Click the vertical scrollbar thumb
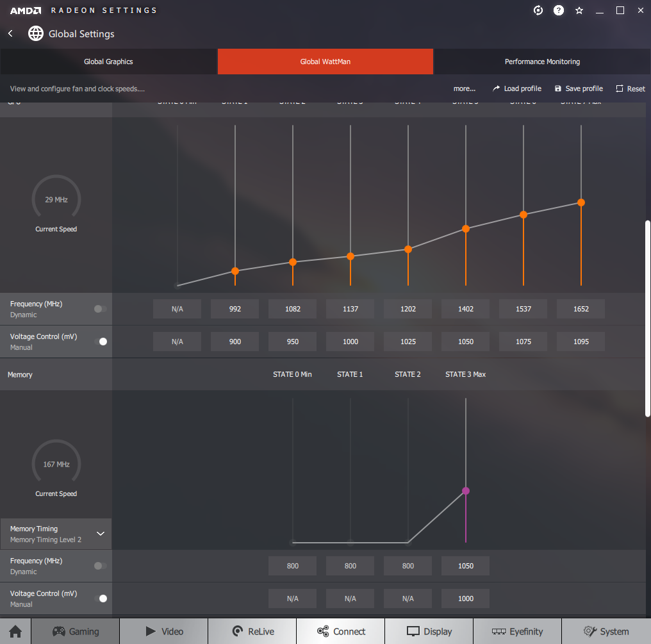 coord(648,318)
